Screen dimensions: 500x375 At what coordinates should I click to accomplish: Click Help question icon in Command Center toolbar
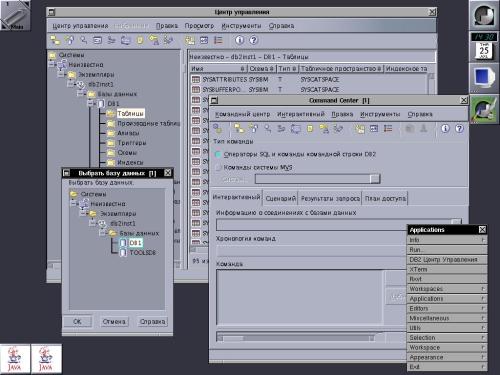pyautogui.click(x=459, y=128)
